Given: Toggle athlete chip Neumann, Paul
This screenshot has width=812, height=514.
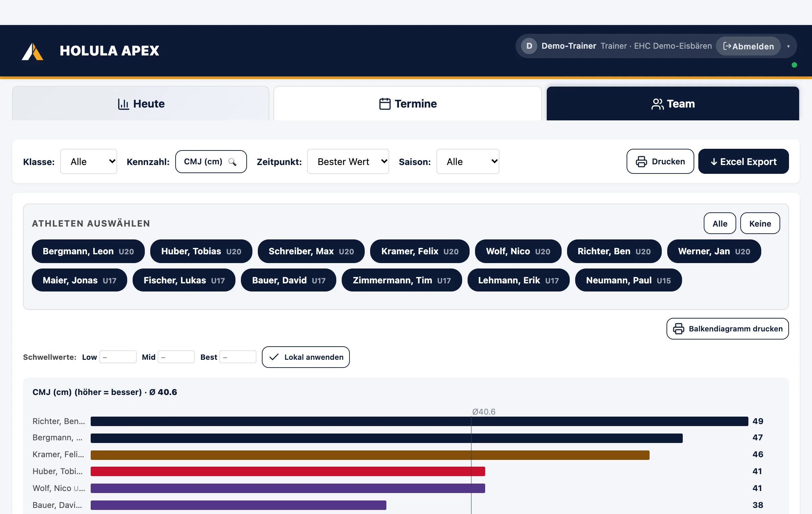Looking at the screenshot, I should coord(629,280).
